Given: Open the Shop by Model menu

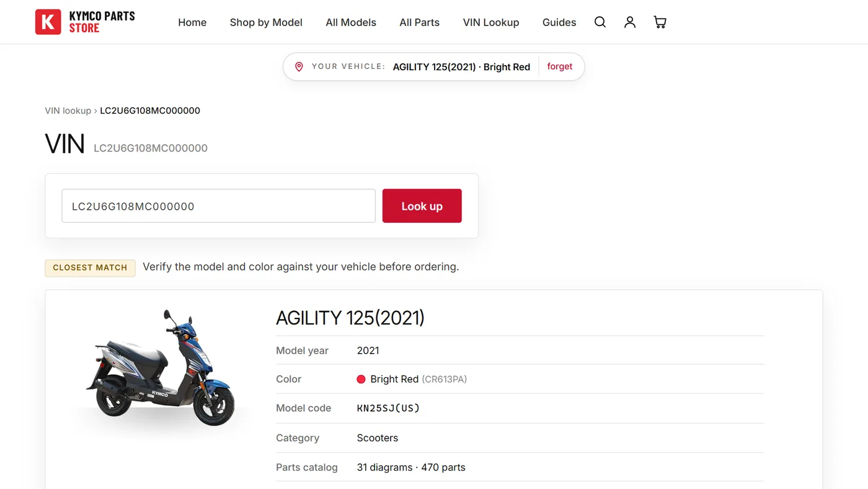Looking at the screenshot, I should 266,22.
